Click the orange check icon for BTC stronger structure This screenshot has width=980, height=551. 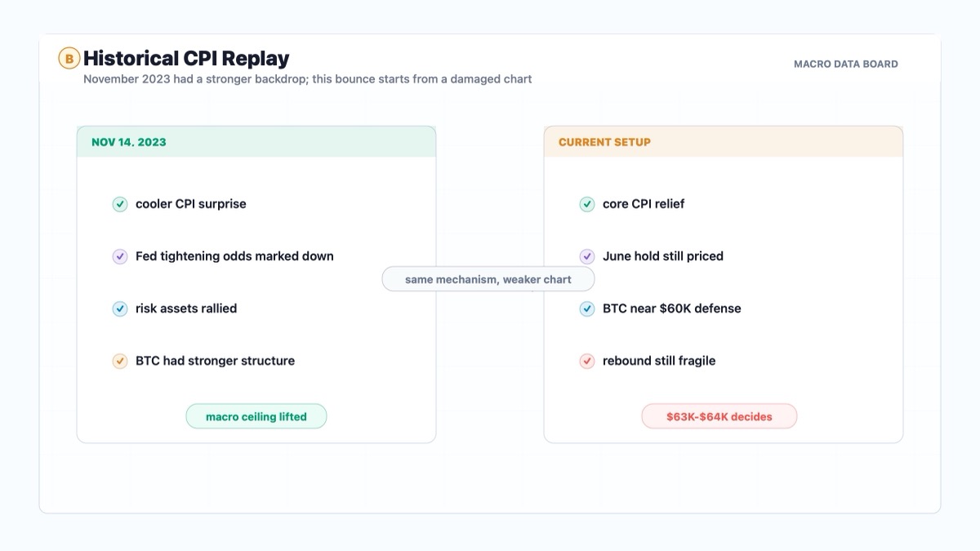click(x=120, y=361)
